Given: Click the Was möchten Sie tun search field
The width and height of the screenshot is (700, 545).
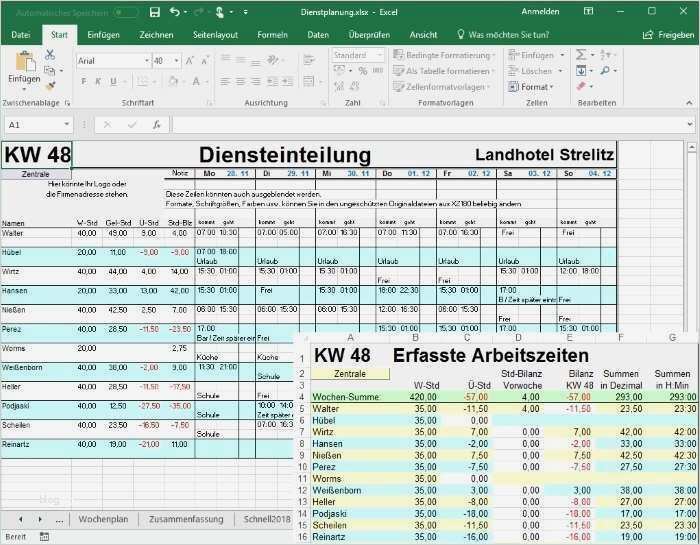Looking at the screenshot, I should (x=503, y=35).
